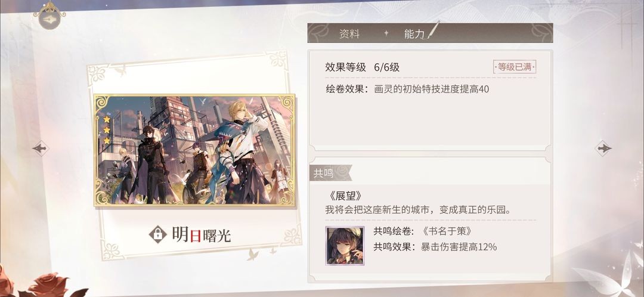This screenshot has height=297, width=644.
Task: Click the 效果等级 6/6级 text
Action: [362, 67]
